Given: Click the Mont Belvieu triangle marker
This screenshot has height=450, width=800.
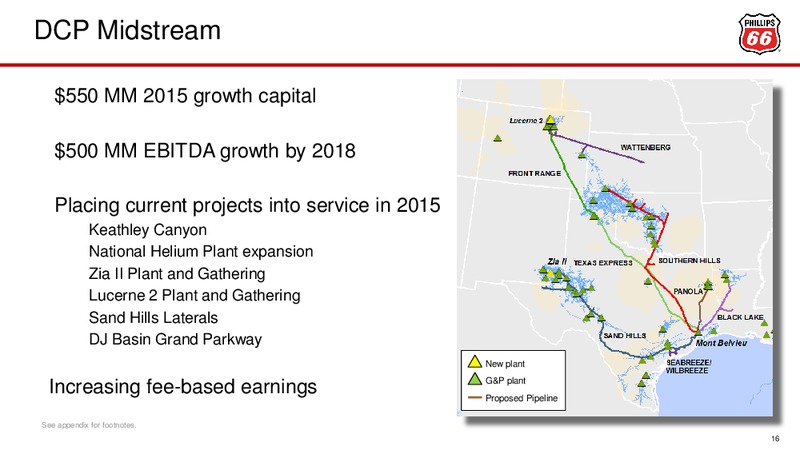Looking at the screenshot, I should pos(698,332).
